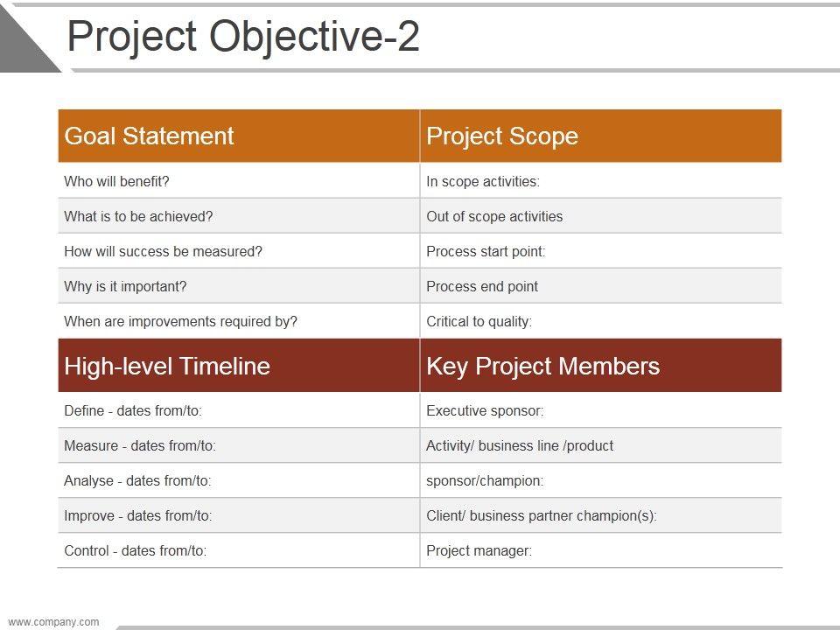Click 'Client/ business partner champion(s):' row
The image size is (840, 630).
click(x=542, y=515)
